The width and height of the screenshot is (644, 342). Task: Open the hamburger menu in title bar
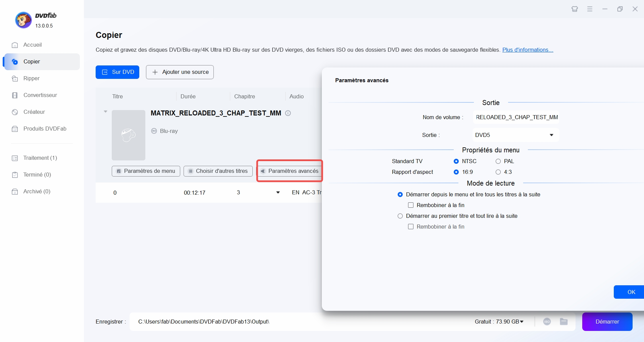(x=590, y=9)
